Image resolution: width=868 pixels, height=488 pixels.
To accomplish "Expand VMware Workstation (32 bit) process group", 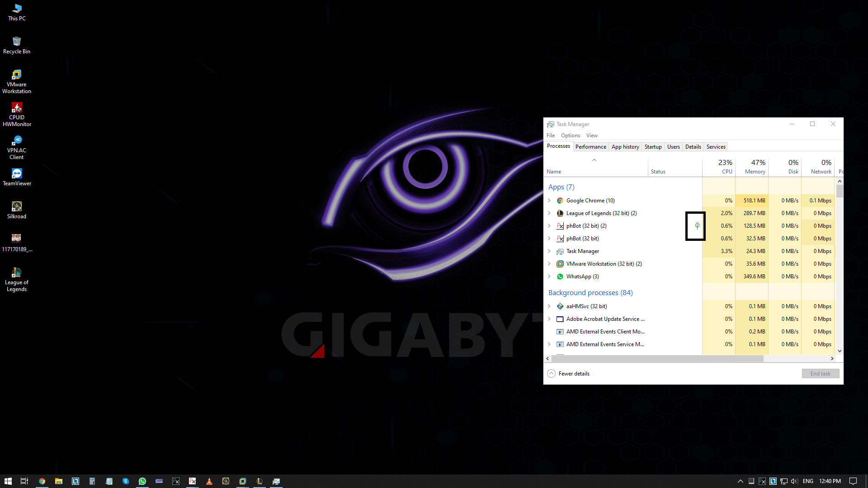I will 549,264.
